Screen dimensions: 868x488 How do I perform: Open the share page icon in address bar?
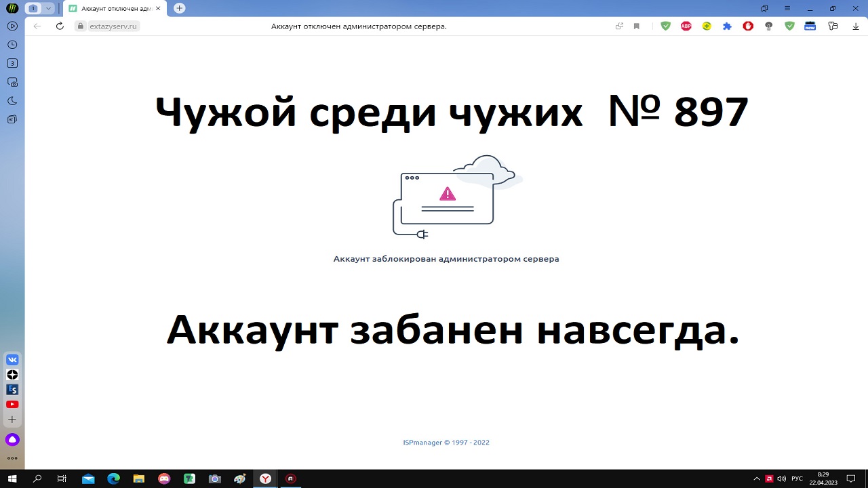(619, 26)
